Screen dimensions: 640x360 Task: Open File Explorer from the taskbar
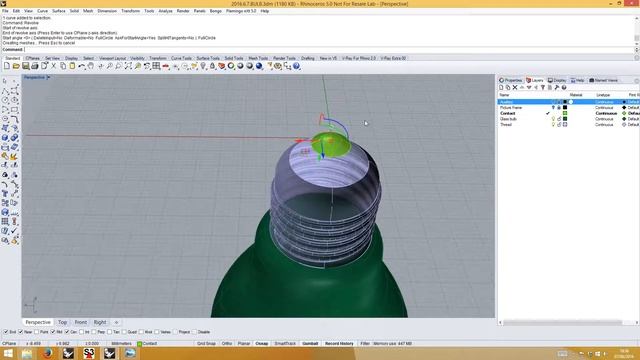point(27,353)
